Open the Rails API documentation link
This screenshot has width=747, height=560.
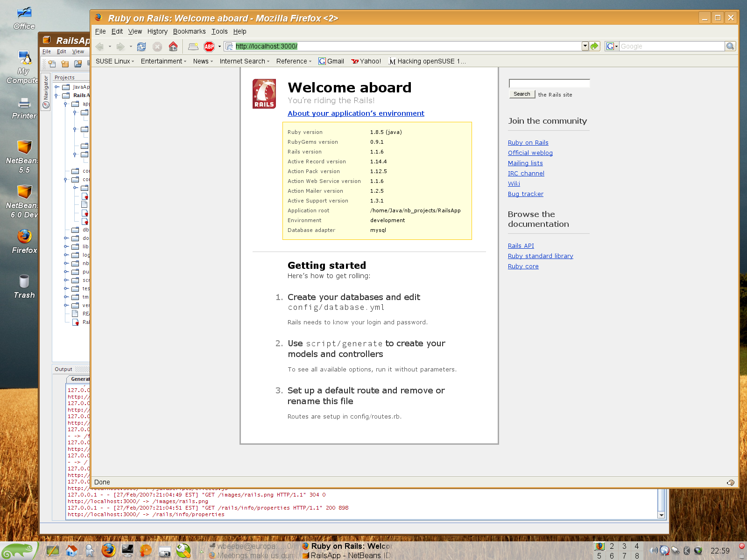point(521,245)
